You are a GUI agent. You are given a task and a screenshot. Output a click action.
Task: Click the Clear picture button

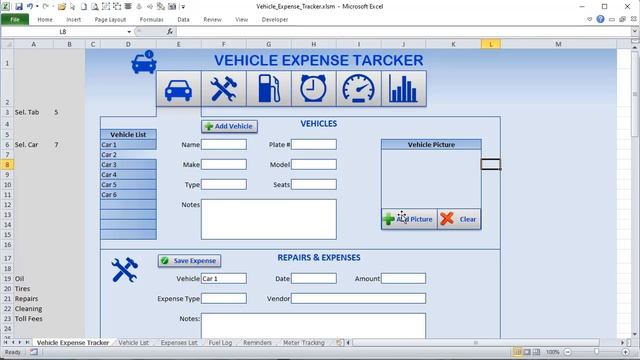coord(459,219)
